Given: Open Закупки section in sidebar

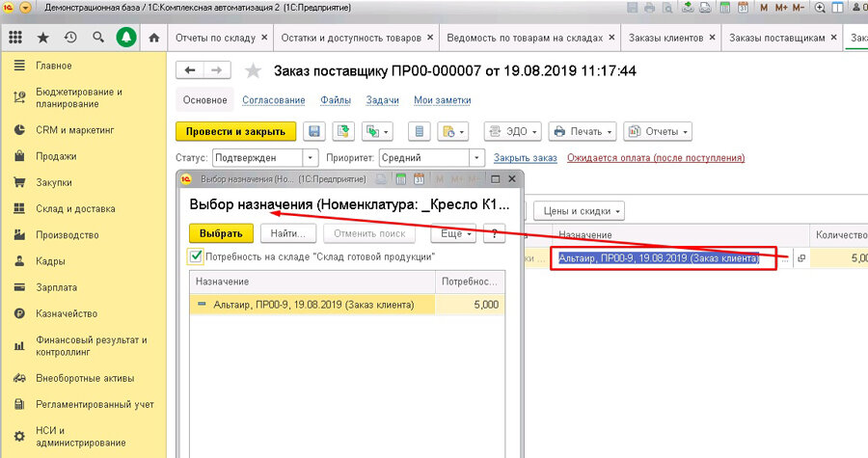Looking at the screenshot, I should point(54,182).
